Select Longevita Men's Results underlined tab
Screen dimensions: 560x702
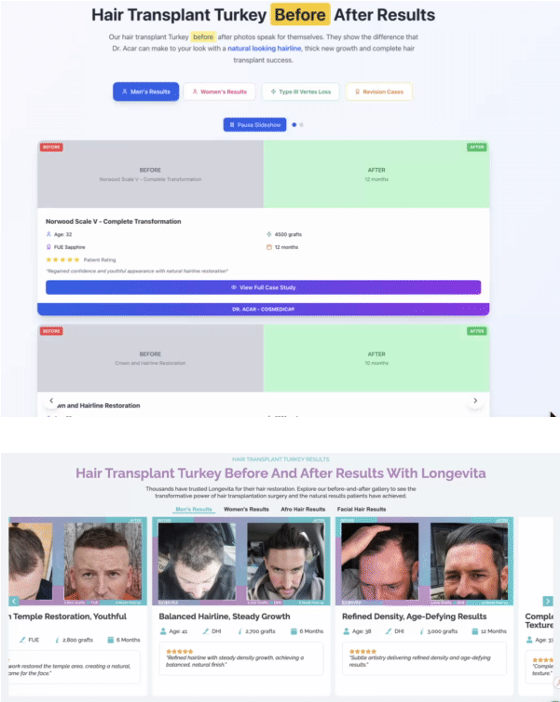(194, 509)
